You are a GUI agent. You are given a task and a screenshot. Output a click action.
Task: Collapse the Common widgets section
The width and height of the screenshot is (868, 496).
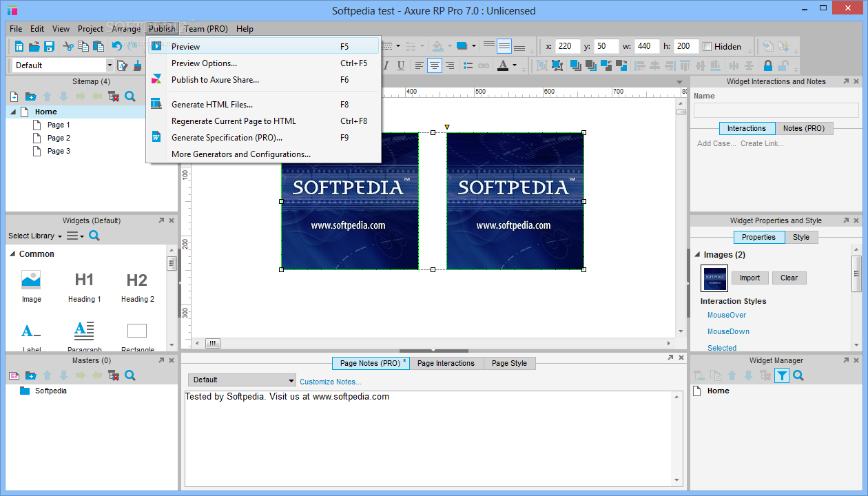coord(12,254)
